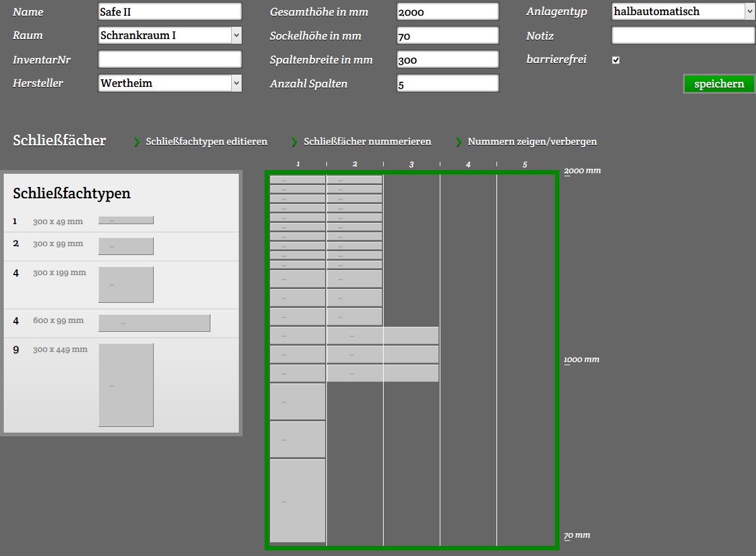Click the chevron icon before Schließfachtypen editieren

point(136,142)
